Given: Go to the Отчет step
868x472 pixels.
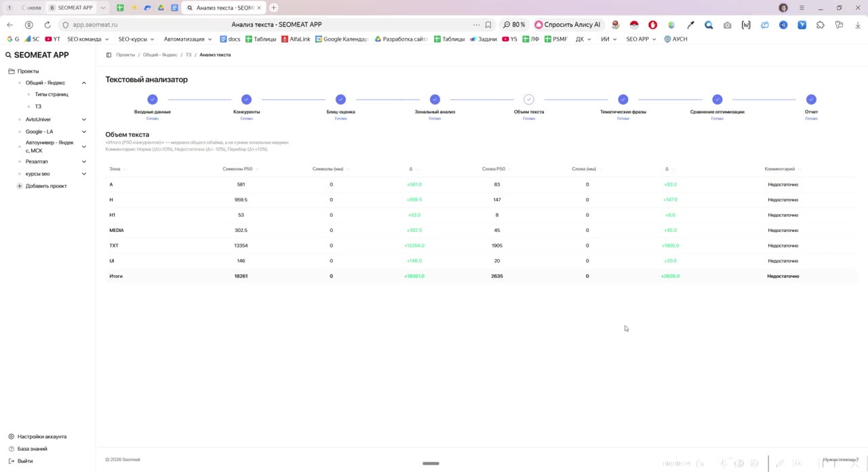Looking at the screenshot, I should point(811,100).
